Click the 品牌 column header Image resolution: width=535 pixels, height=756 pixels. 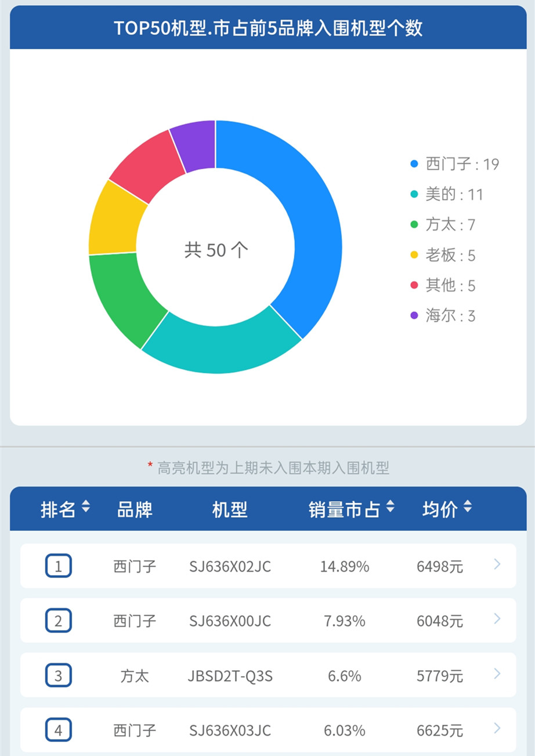[135, 508]
